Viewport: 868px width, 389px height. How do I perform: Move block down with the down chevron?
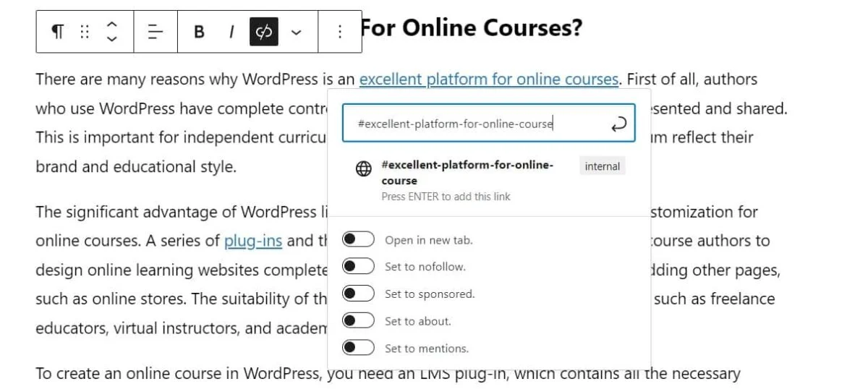111,39
